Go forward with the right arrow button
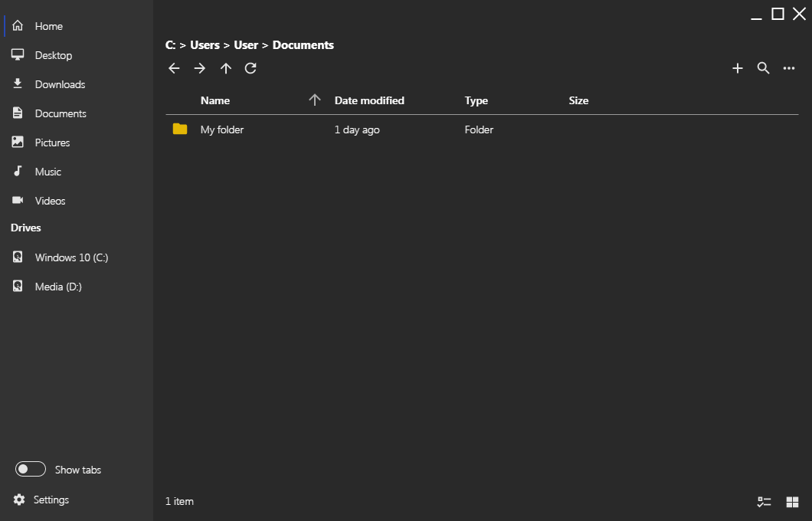812x521 pixels. (199, 68)
